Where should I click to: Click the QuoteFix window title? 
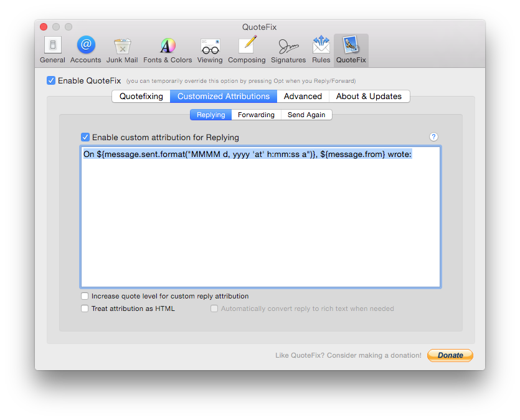[x=259, y=27]
